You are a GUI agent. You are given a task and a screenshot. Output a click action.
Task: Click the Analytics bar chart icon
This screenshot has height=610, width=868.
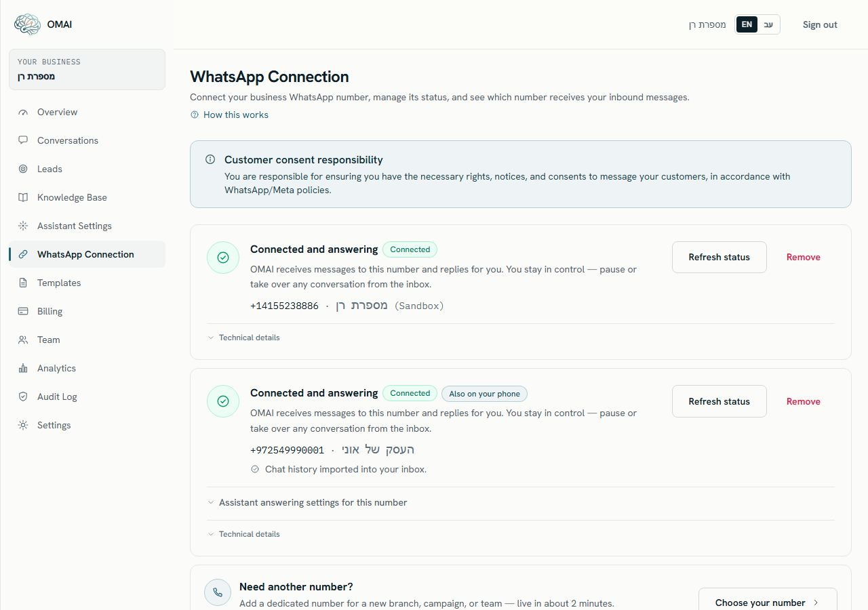pos(23,369)
